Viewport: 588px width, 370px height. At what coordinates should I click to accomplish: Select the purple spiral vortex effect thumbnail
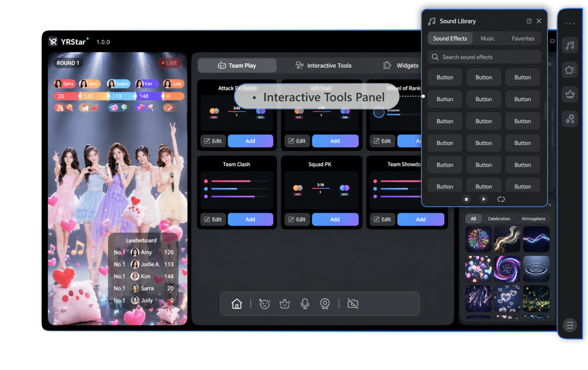click(x=507, y=269)
